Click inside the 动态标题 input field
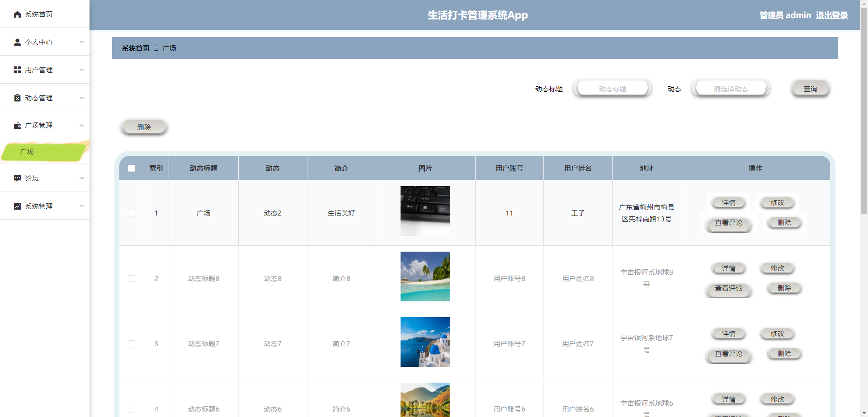 pyautogui.click(x=613, y=88)
